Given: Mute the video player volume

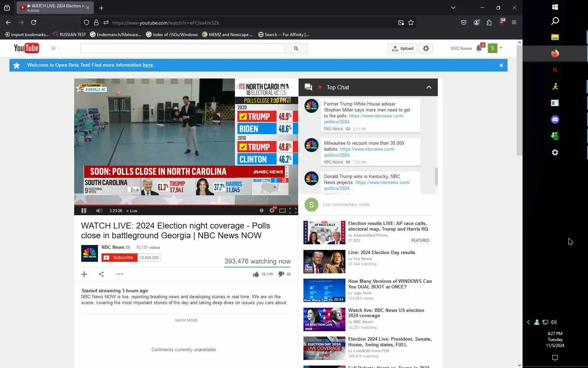Looking at the screenshot, I should [99, 211].
